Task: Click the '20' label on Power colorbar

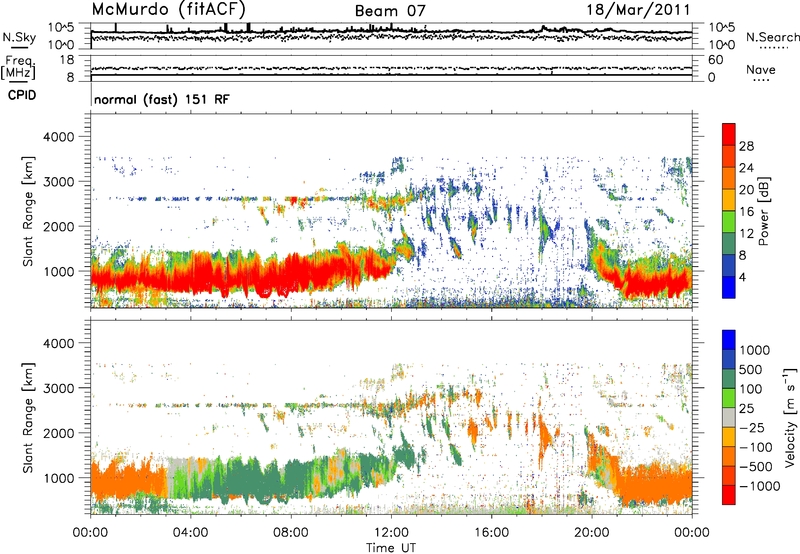Action: tap(746, 190)
